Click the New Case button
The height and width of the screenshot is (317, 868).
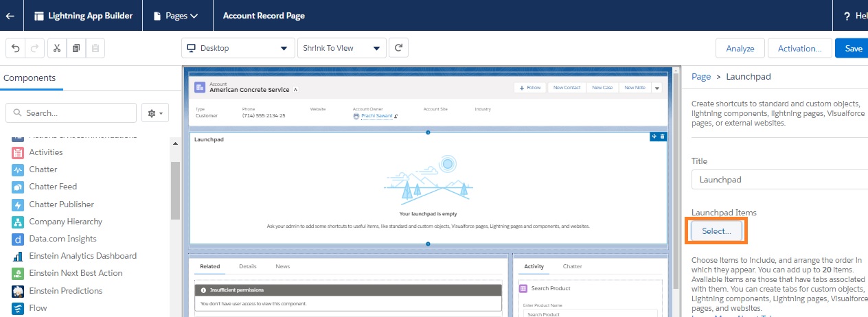602,88
